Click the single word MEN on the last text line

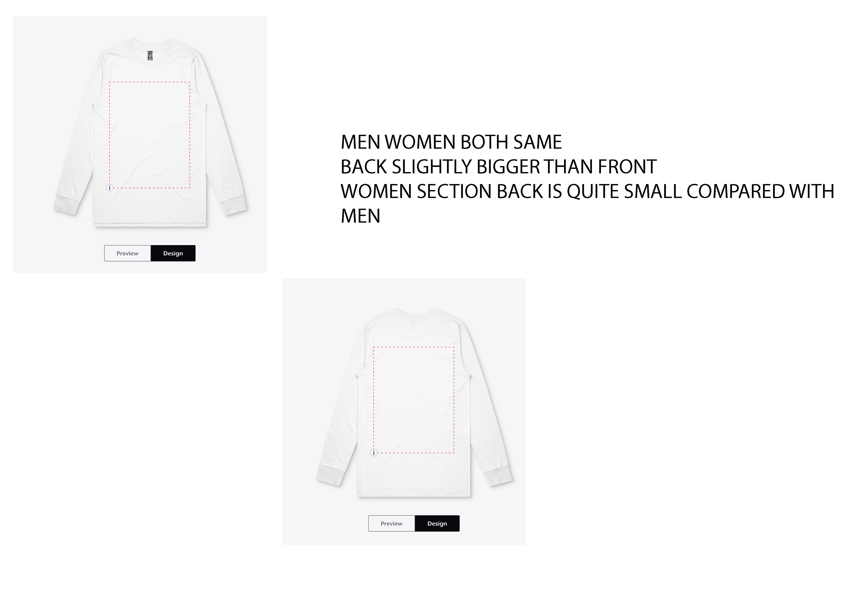click(x=360, y=216)
